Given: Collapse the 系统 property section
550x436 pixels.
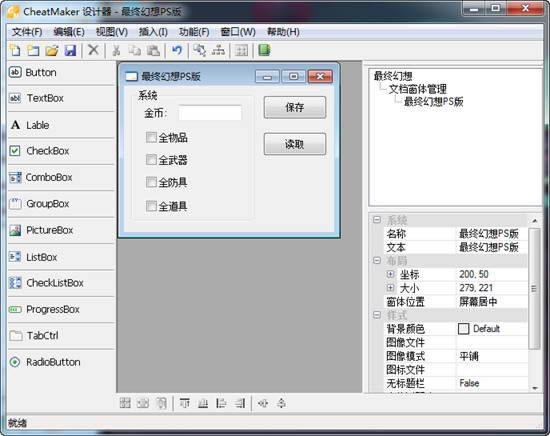Looking at the screenshot, I should 377,220.
